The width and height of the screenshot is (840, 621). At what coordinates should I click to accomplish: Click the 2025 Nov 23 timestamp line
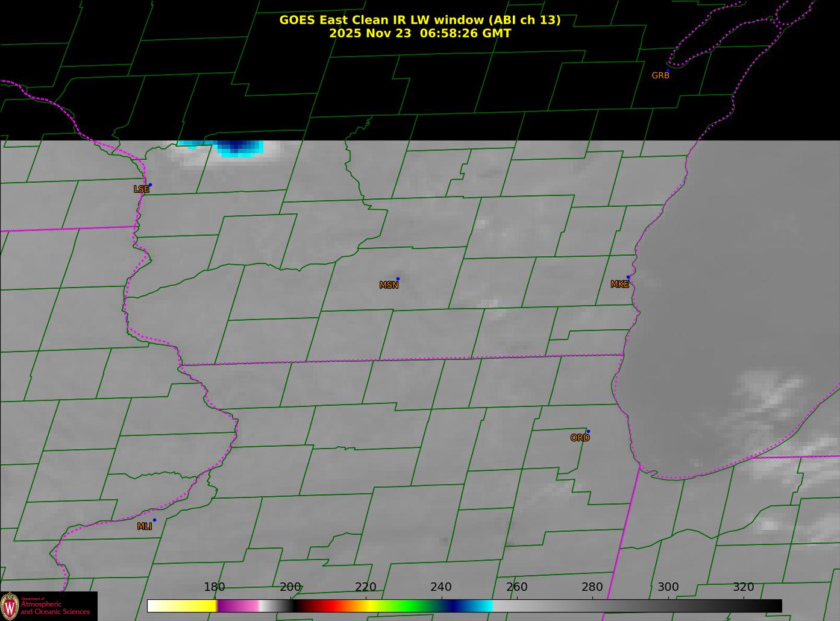[x=419, y=33]
